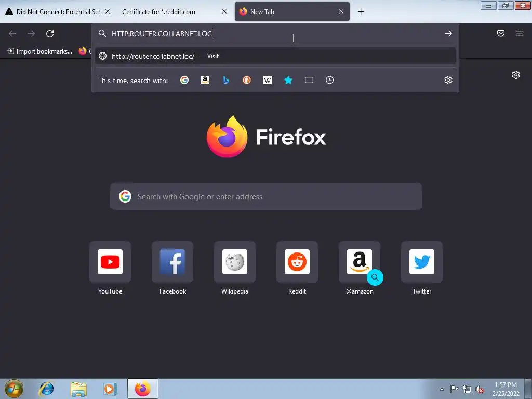Screen dimensions: 532x399
Task: Go forward to next page
Action: click(x=31, y=34)
